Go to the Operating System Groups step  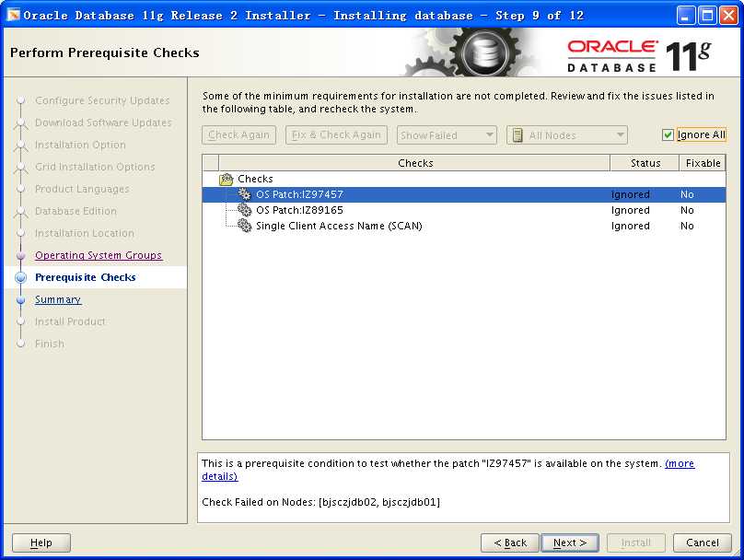tap(99, 255)
